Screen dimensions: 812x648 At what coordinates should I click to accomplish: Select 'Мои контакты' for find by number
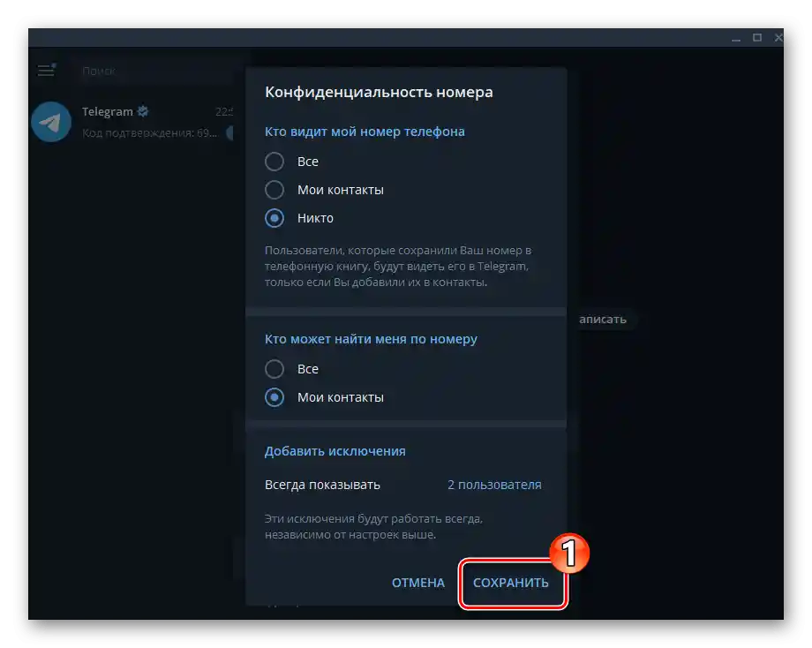pyautogui.click(x=274, y=397)
